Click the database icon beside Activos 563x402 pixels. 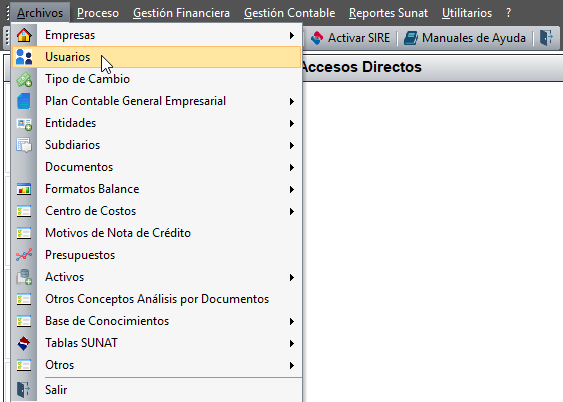[24, 277]
